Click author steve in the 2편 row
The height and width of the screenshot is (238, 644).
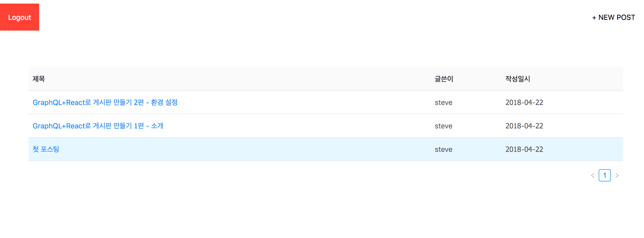click(443, 102)
